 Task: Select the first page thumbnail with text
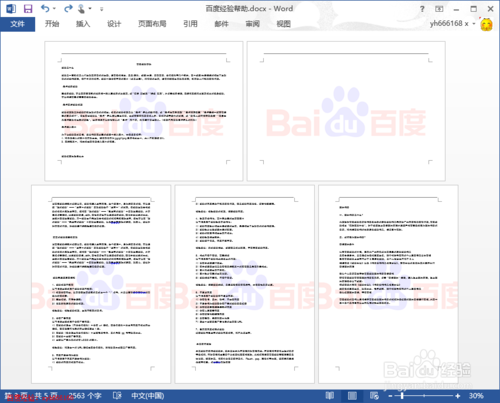click(144, 111)
